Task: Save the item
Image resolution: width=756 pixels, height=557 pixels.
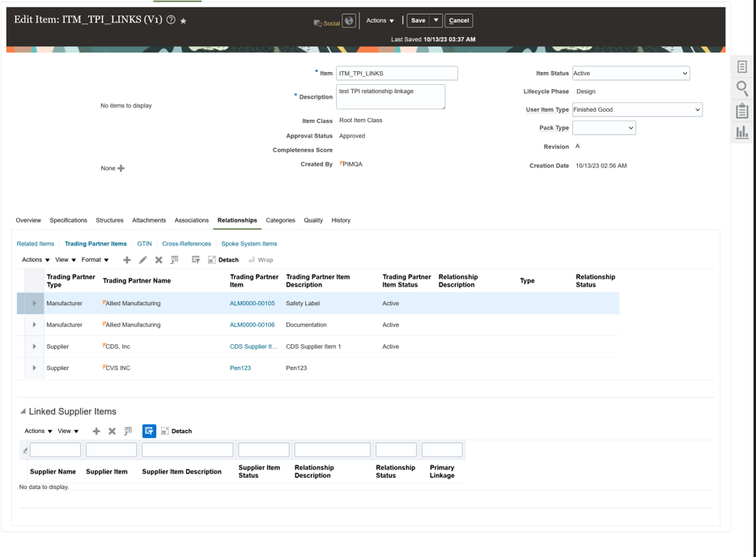Action: coord(418,21)
